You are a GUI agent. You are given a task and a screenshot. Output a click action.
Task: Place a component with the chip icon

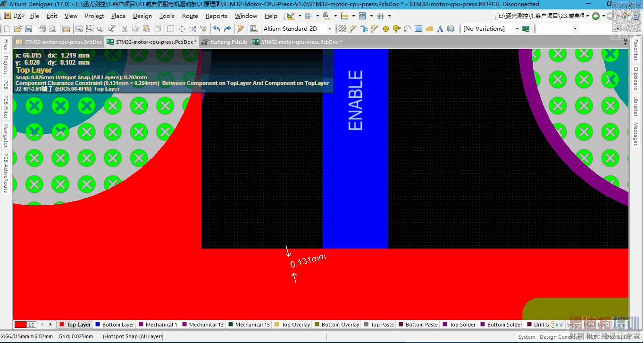(x=451, y=29)
